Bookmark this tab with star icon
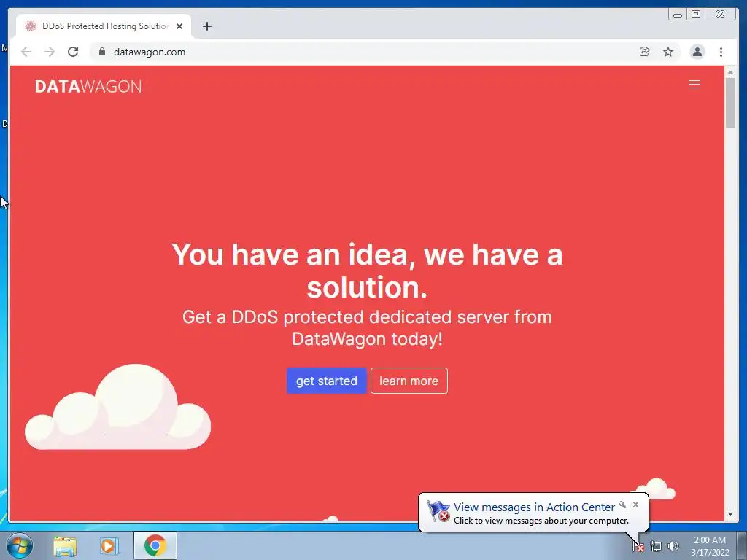The height and width of the screenshot is (560, 747). click(x=668, y=52)
